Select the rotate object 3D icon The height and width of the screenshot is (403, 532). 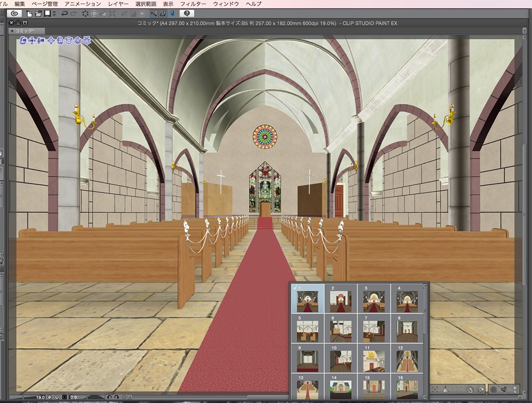60,40
